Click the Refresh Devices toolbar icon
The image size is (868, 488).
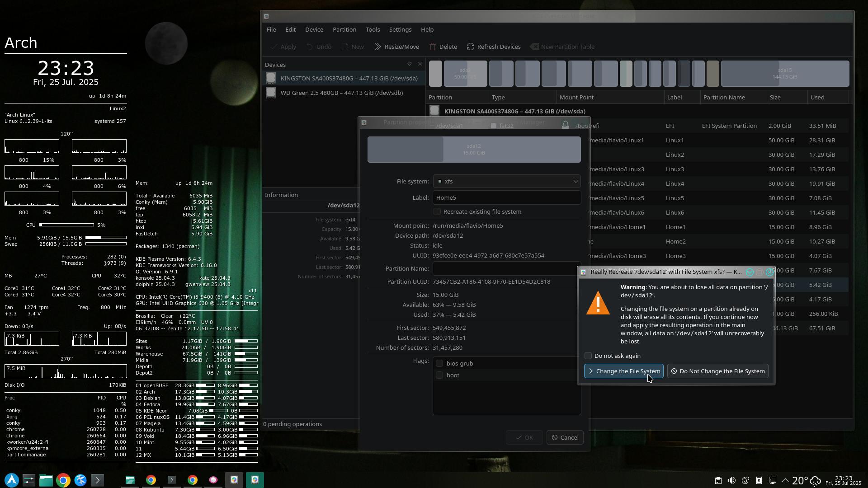[x=471, y=47]
